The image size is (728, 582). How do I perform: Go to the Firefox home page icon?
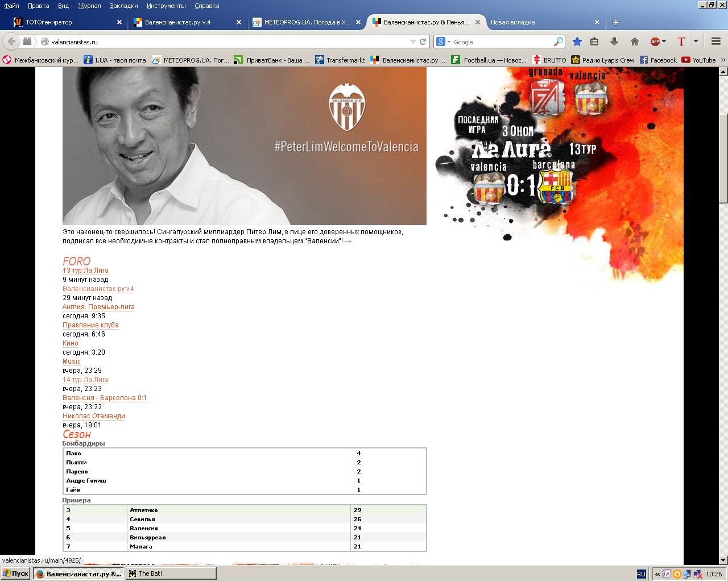click(635, 41)
